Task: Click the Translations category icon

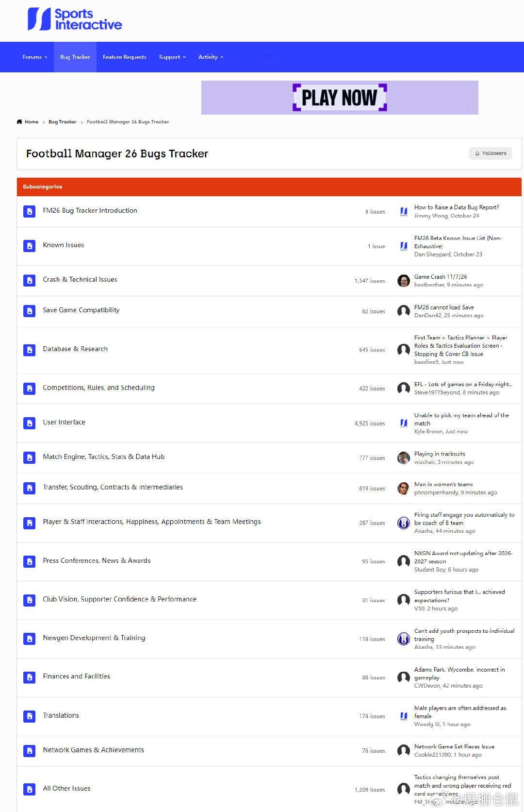Action: 30,716
